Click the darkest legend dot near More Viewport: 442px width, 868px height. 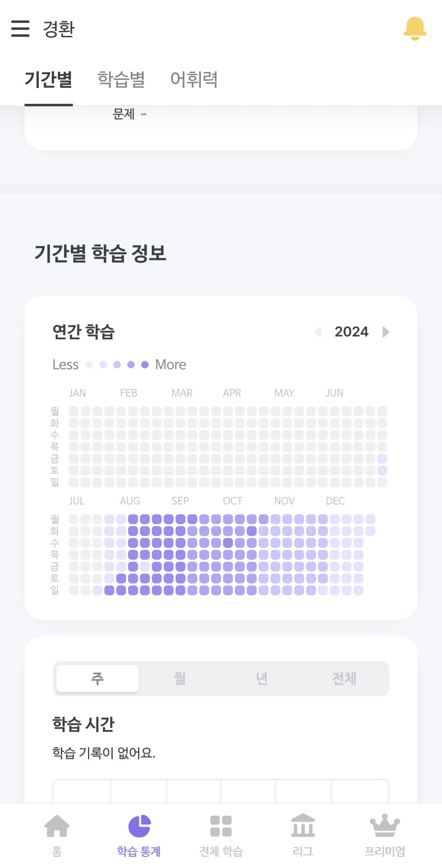pyautogui.click(x=145, y=365)
